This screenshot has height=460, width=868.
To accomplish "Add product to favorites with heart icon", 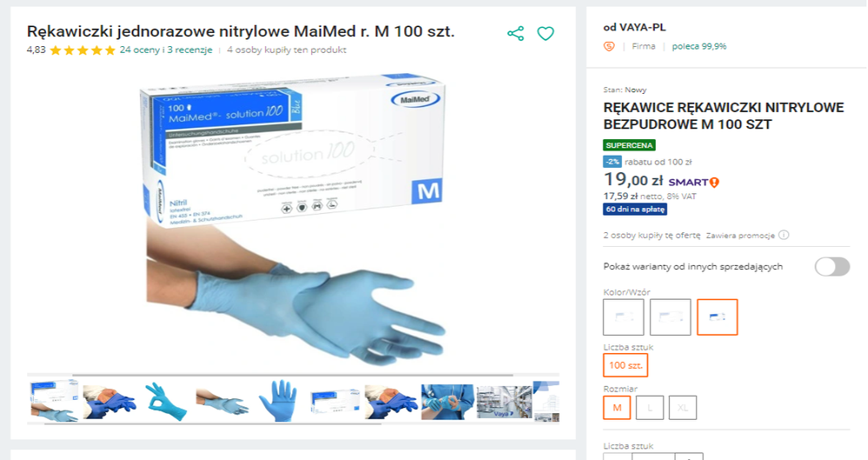I will click(x=545, y=34).
